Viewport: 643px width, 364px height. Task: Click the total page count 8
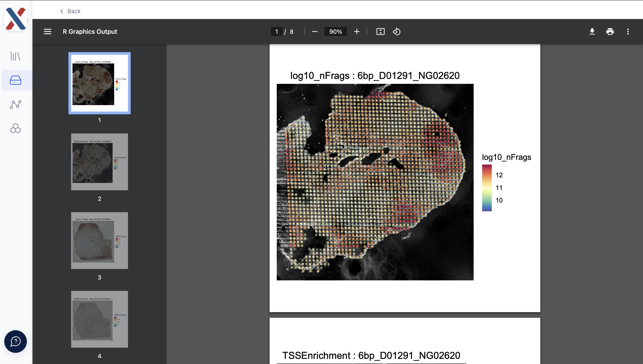pos(291,32)
